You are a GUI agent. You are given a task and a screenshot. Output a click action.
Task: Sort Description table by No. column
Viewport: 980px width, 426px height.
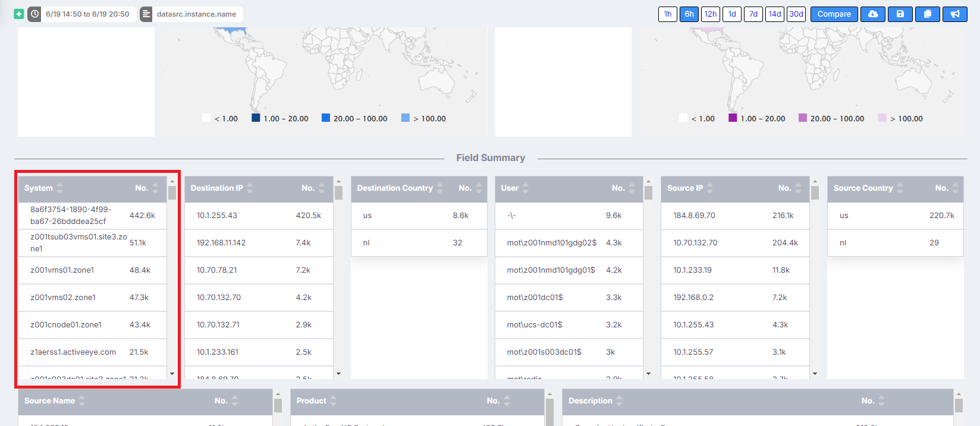[882, 400]
